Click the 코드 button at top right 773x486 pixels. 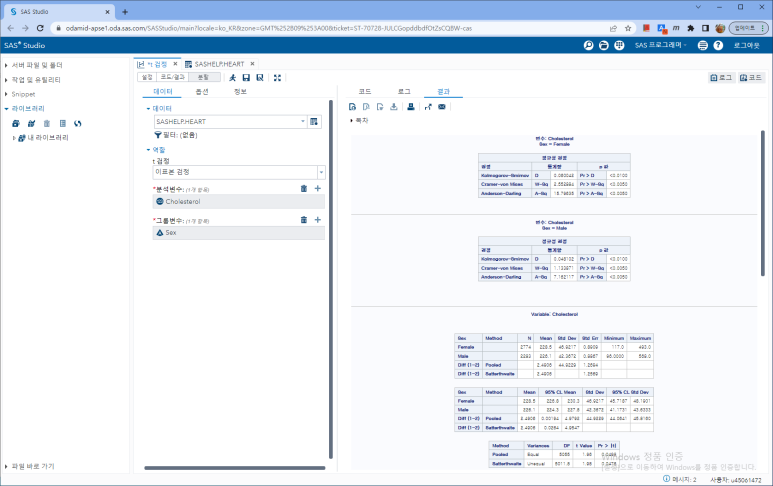(751, 77)
